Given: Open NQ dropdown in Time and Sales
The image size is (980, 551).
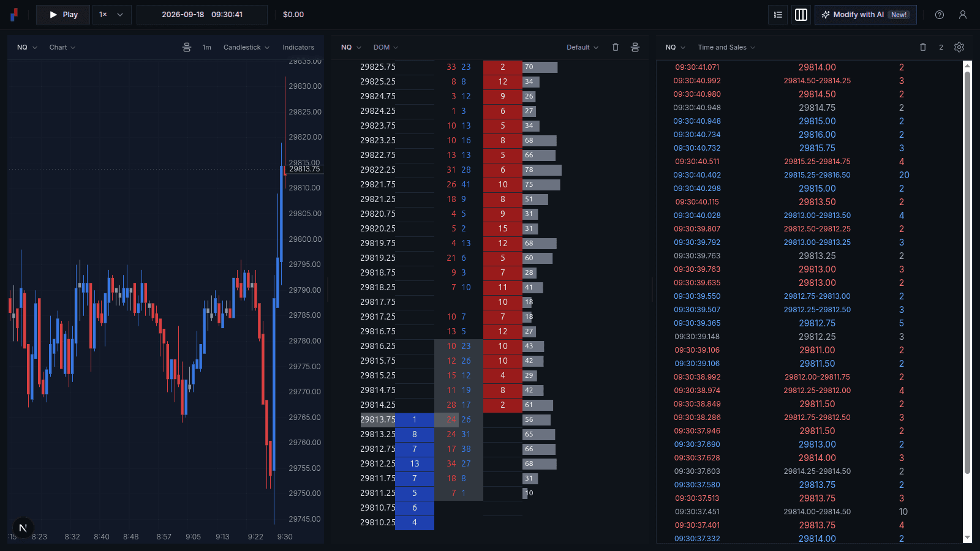Looking at the screenshot, I should (676, 47).
